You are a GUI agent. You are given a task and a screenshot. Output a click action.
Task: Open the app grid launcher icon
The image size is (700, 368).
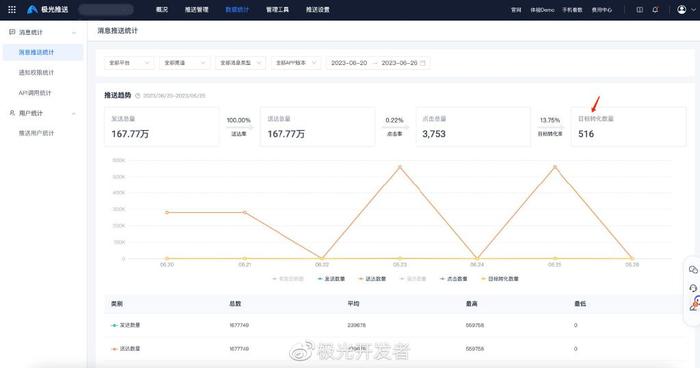coord(12,9)
